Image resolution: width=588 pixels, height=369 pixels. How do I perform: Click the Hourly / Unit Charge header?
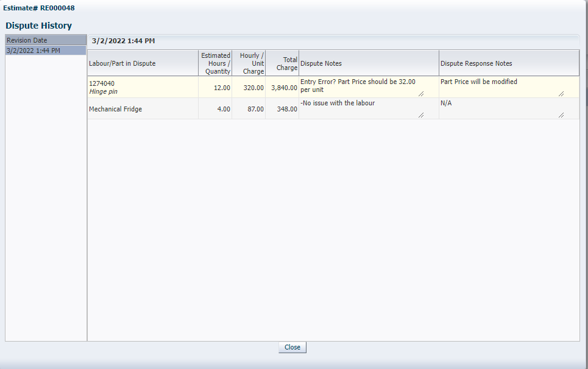(x=249, y=63)
